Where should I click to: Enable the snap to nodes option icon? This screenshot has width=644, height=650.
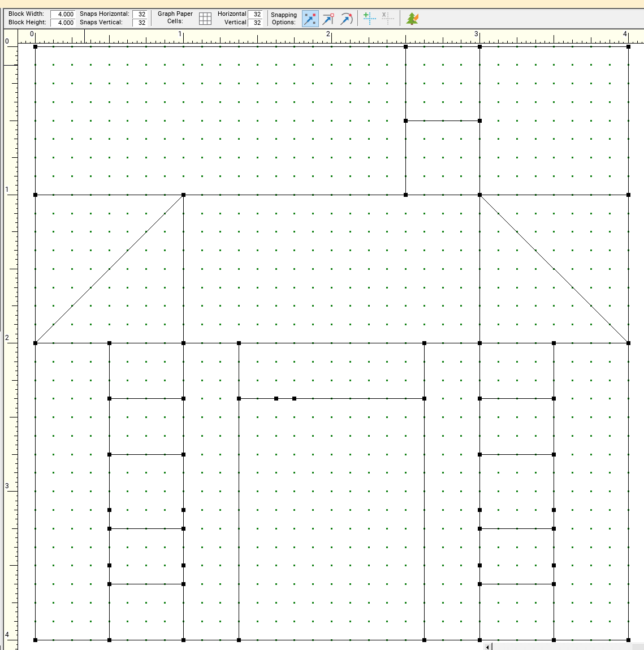(x=328, y=19)
